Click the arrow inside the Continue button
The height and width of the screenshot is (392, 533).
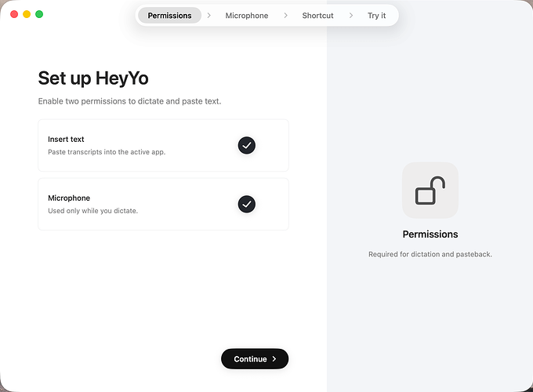tap(274, 359)
